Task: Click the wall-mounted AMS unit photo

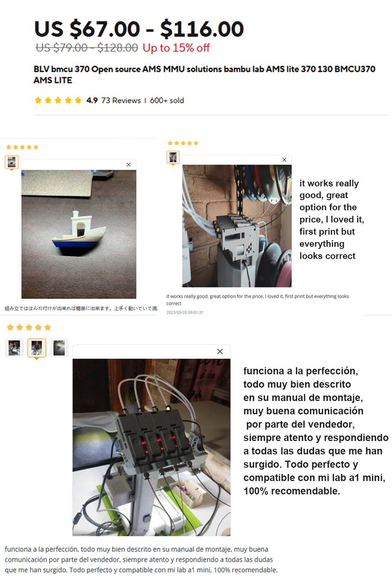Action: tap(237, 226)
